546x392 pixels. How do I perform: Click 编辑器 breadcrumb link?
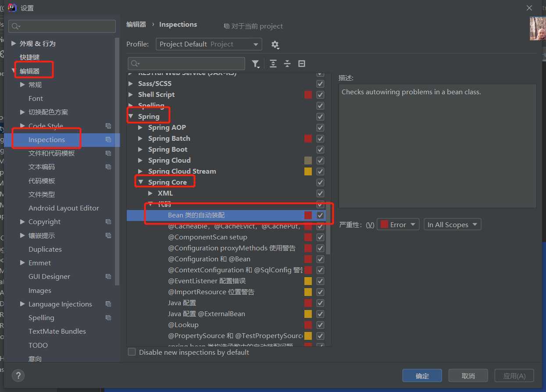(x=136, y=25)
